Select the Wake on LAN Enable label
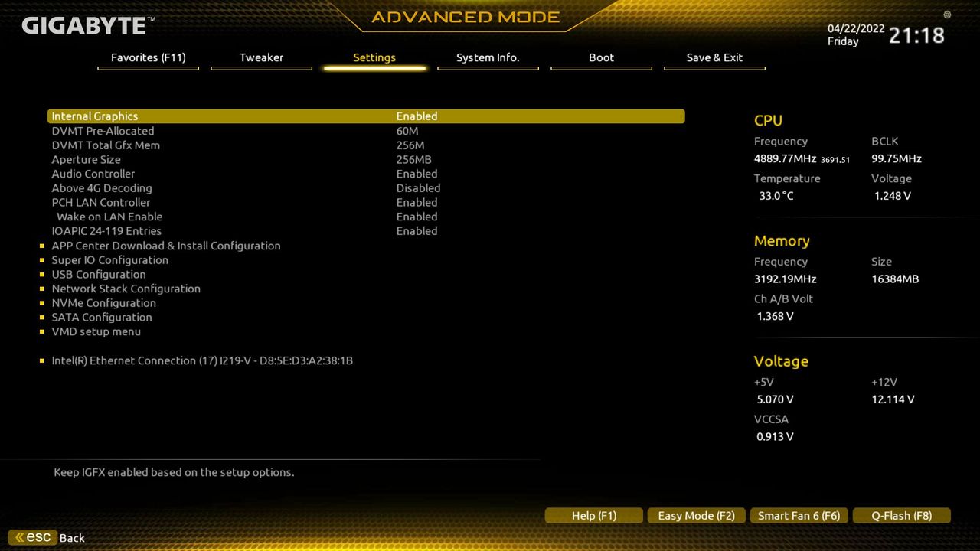Viewport: 980px width, 551px height. (x=109, y=217)
